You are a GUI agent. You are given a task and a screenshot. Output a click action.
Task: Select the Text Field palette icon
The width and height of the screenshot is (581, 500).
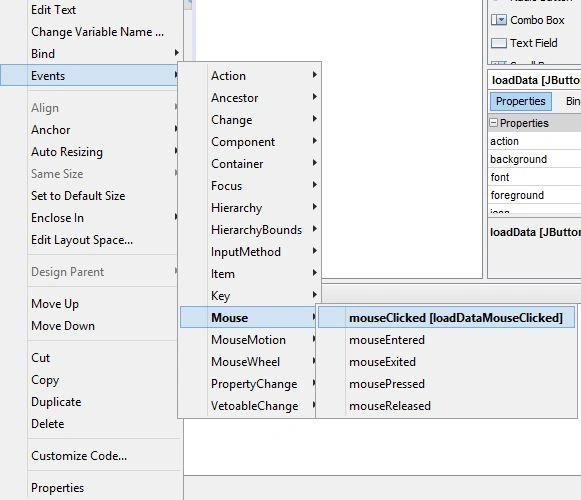click(x=498, y=43)
